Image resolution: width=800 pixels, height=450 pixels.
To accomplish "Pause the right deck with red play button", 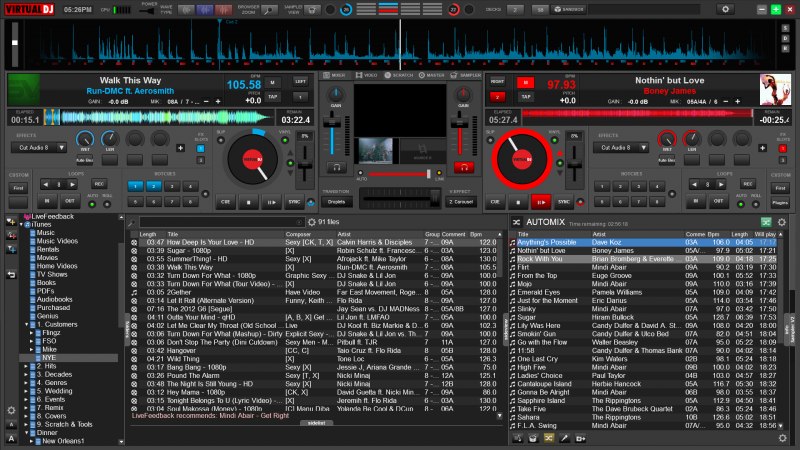I will (x=541, y=202).
